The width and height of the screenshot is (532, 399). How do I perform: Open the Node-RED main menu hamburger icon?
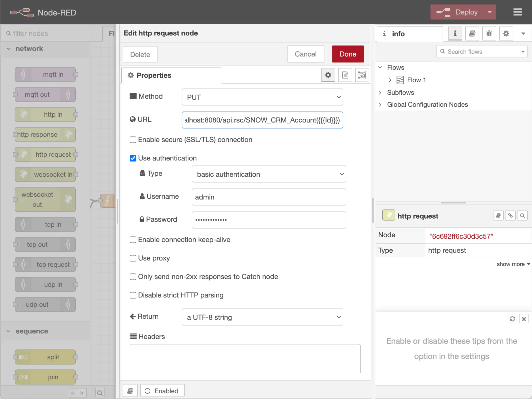coord(517,12)
